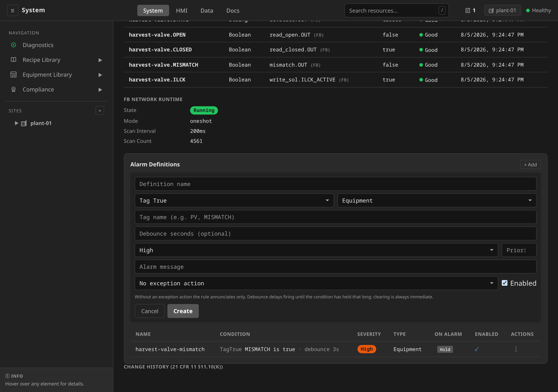Click the read_closed.OUT source cell
The image size is (558, 392).
click(299, 50)
